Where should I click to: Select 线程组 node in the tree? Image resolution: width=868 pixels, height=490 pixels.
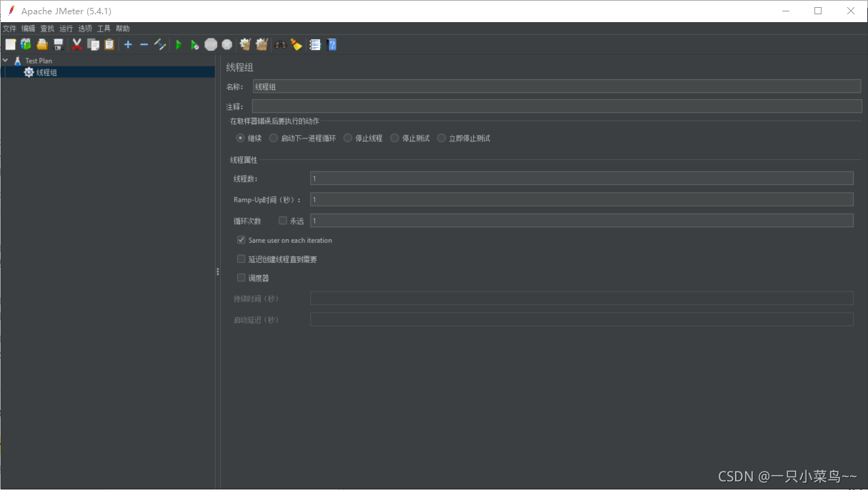(46, 72)
